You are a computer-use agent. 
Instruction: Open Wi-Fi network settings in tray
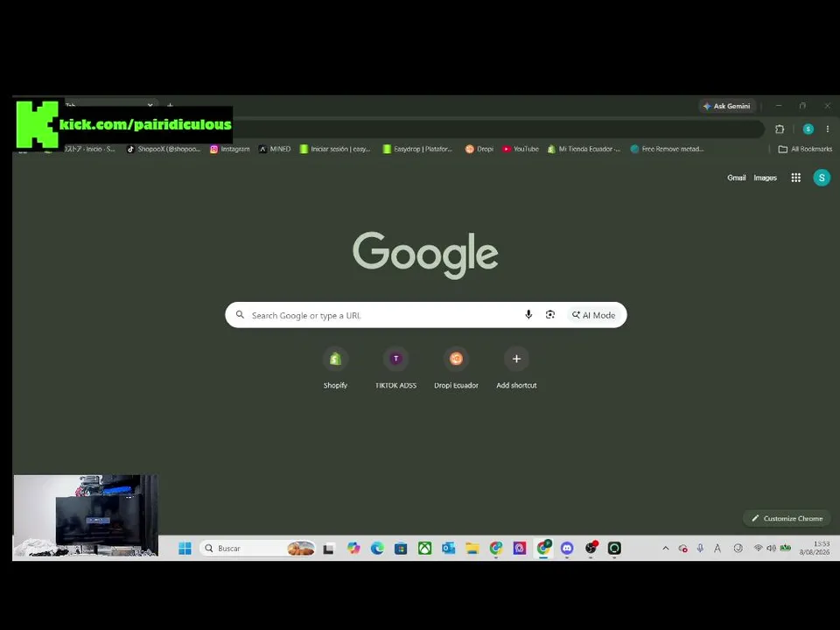(758, 548)
